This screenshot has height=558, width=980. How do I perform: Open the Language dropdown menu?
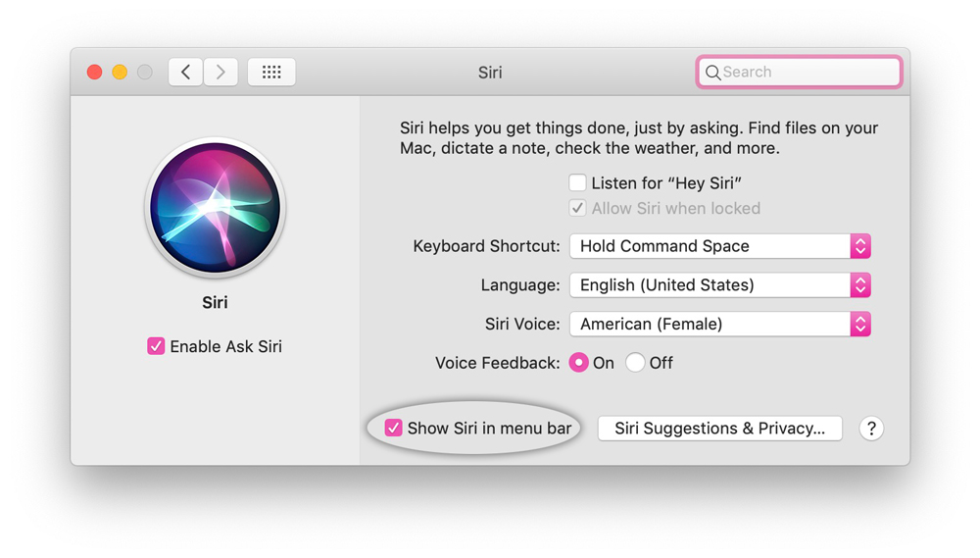coord(720,285)
